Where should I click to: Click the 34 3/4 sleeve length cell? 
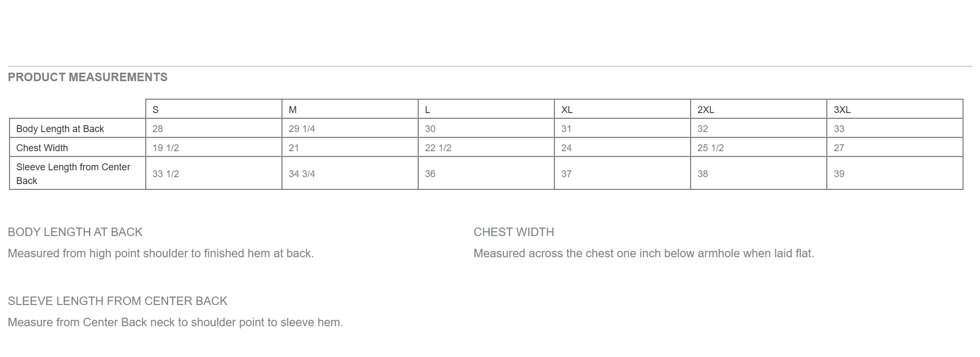point(302,174)
